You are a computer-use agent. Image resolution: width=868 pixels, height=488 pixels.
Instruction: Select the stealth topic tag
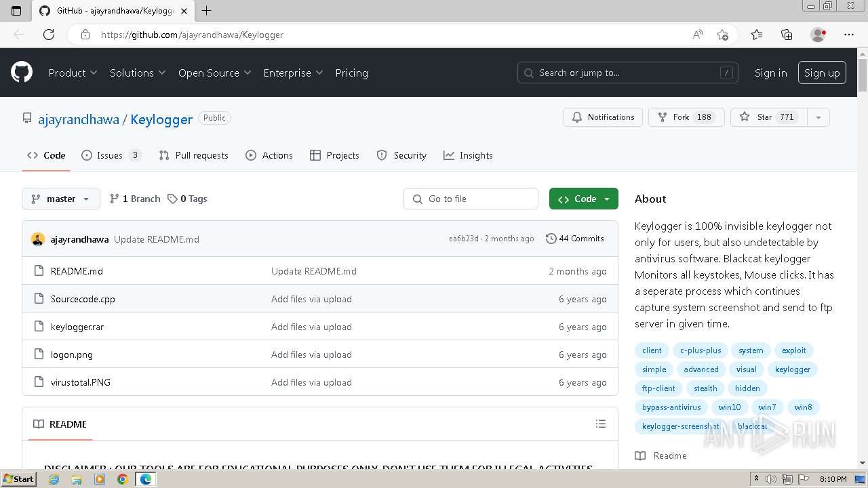(x=705, y=388)
